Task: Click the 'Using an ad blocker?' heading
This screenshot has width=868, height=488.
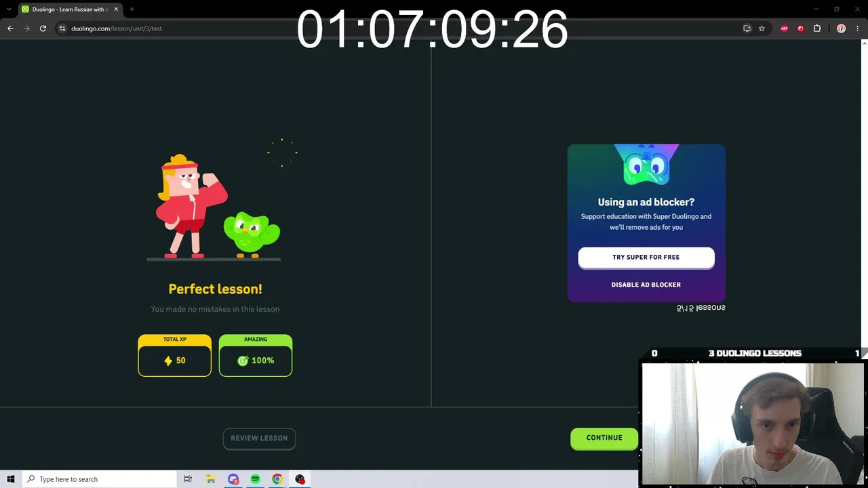Action: [x=646, y=202]
